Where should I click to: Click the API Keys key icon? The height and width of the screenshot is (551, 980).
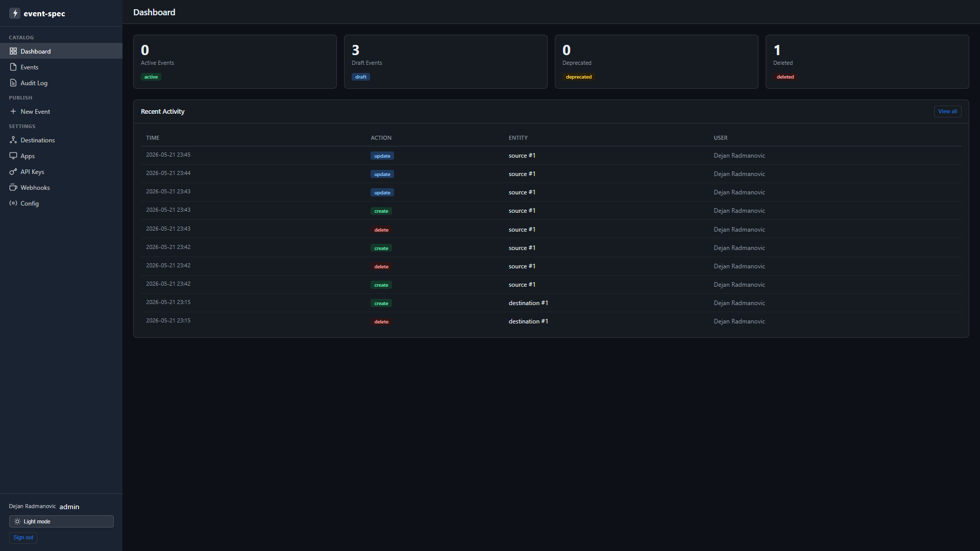coord(13,171)
